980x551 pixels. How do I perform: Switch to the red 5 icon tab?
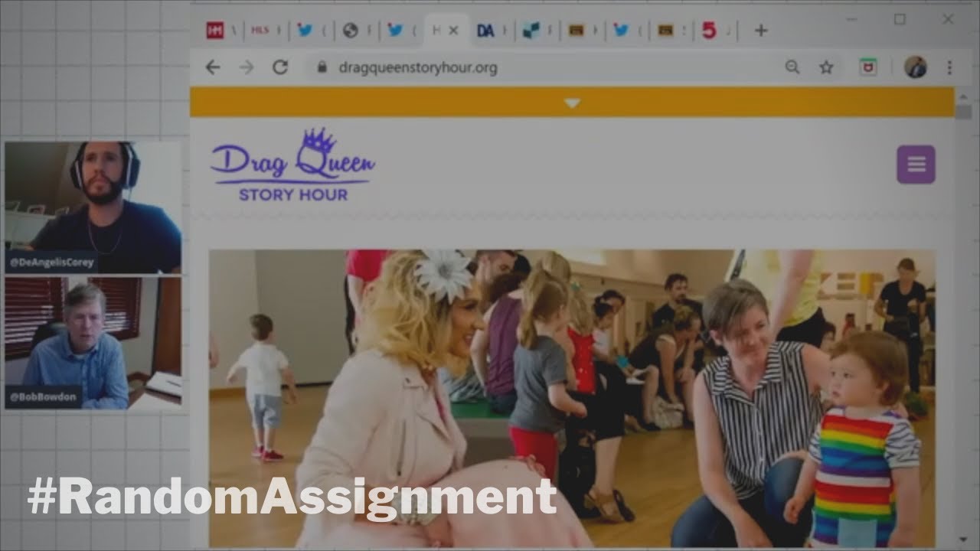(x=709, y=31)
